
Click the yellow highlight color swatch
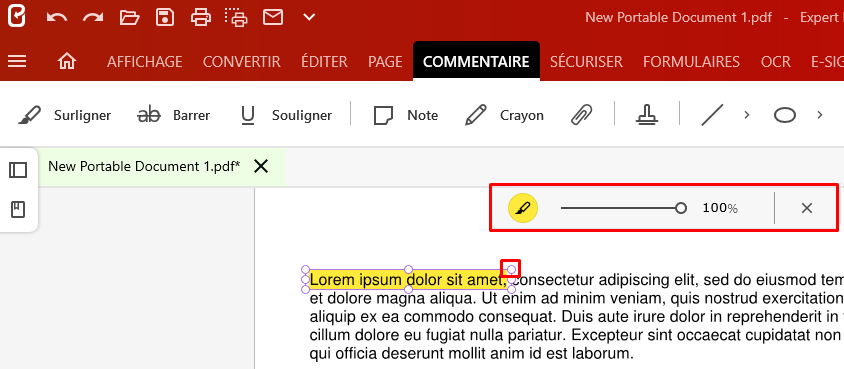pos(523,208)
